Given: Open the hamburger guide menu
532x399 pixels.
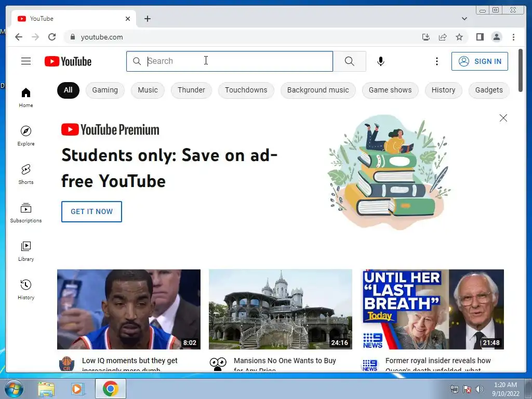Looking at the screenshot, I should pos(26,61).
